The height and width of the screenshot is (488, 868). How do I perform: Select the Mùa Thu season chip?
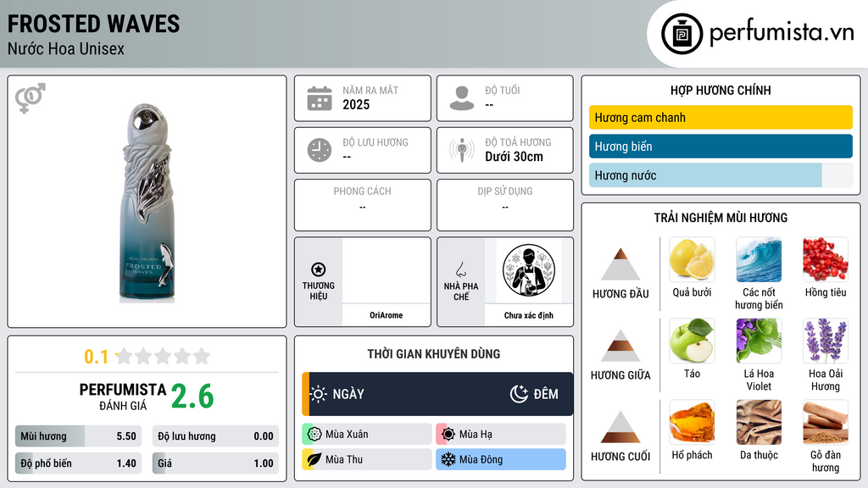[x=367, y=459]
